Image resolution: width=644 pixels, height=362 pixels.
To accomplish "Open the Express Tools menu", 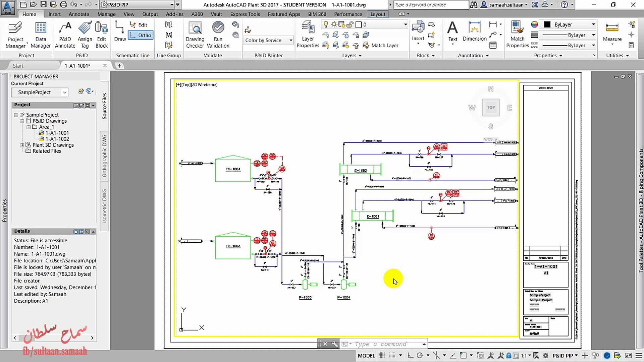I will 245,14.
